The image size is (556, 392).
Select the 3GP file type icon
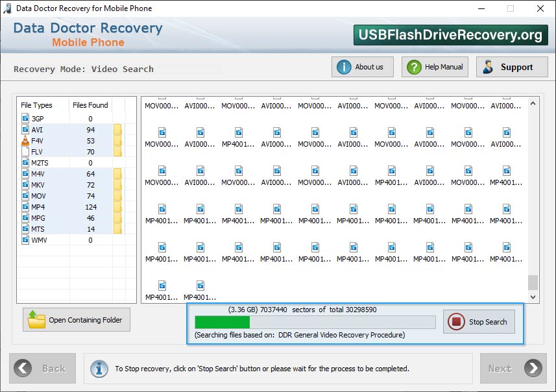25,118
